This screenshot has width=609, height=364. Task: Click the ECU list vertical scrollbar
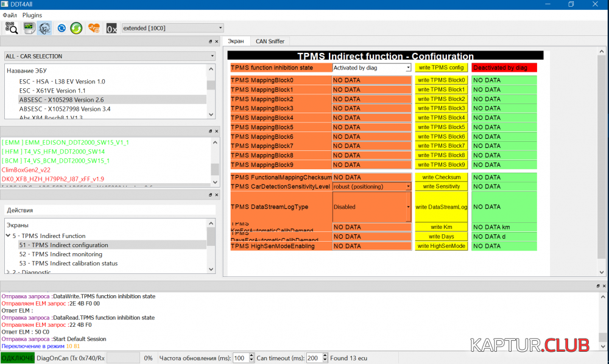(x=211, y=91)
